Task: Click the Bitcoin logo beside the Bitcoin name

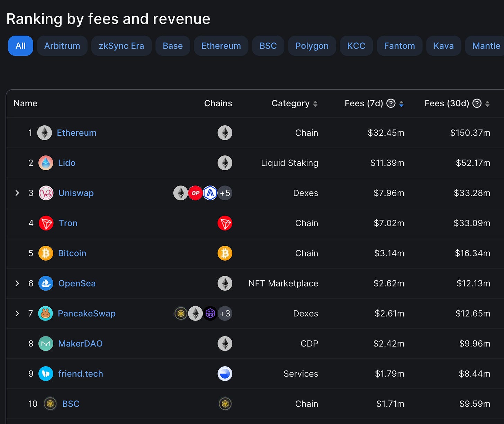Action: click(46, 253)
